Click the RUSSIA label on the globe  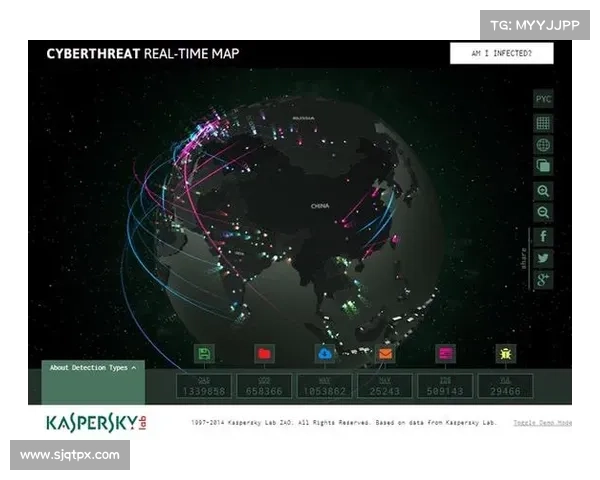pos(303,118)
